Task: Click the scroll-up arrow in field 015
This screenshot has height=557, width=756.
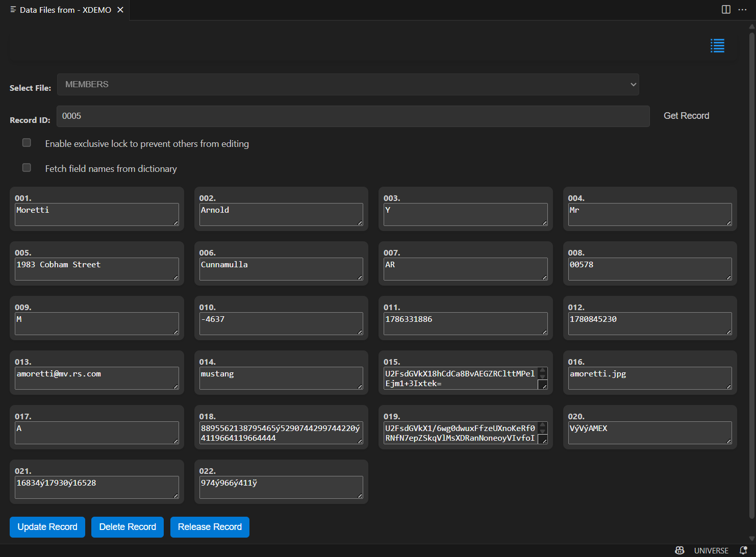Action: [543, 370]
